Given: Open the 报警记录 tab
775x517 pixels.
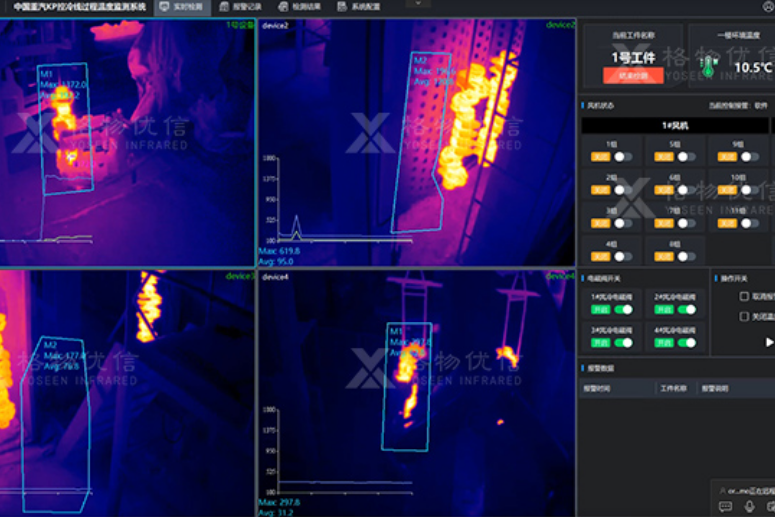Looking at the screenshot, I should (244, 7).
